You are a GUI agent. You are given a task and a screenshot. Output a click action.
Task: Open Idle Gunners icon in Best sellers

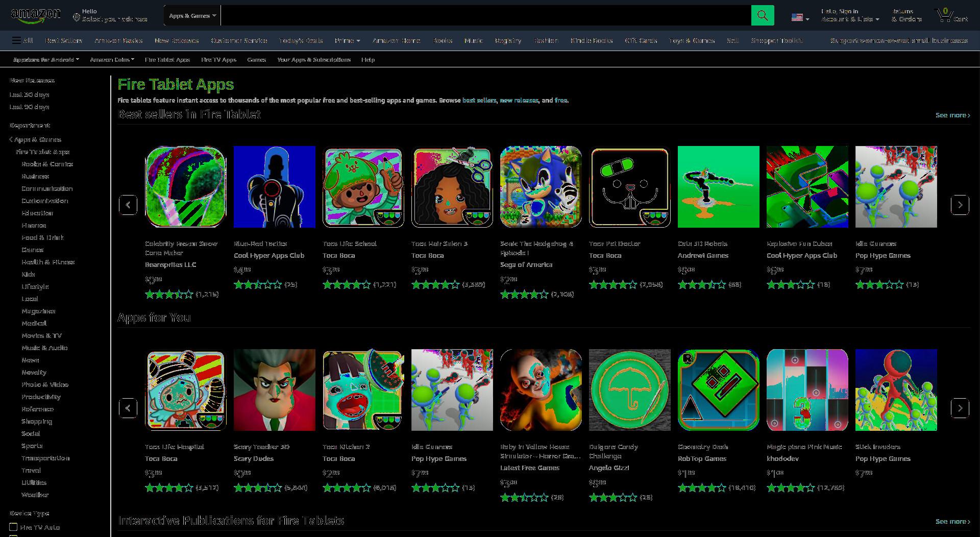(x=896, y=187)
